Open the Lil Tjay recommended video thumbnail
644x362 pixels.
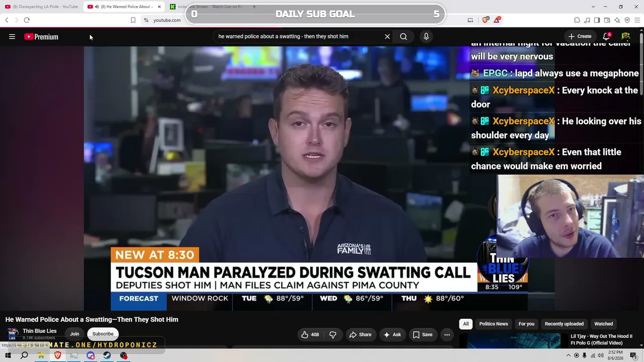tap(513, 341)
